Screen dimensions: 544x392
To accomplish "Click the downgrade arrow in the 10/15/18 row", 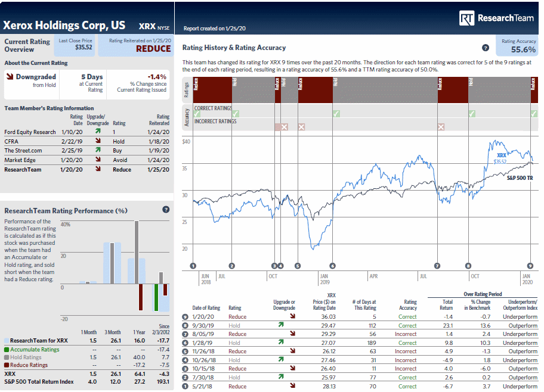I will [293, 368].
